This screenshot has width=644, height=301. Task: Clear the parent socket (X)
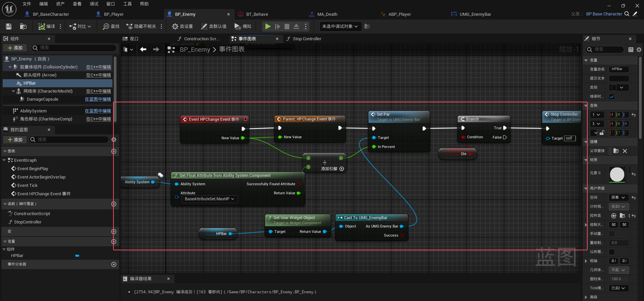pyautogui.click(x=625, y=151)
